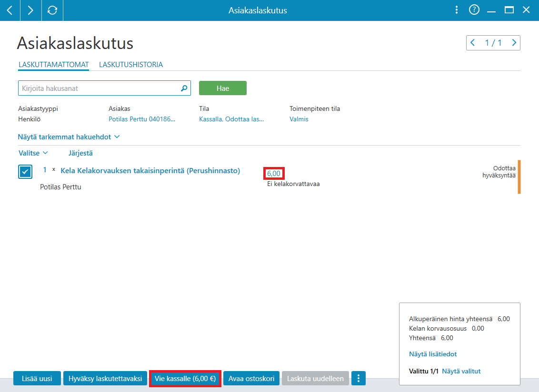Go to next page in 1/1 pager
This screenshot has height=392, width=539.
[x=514, y=43]
